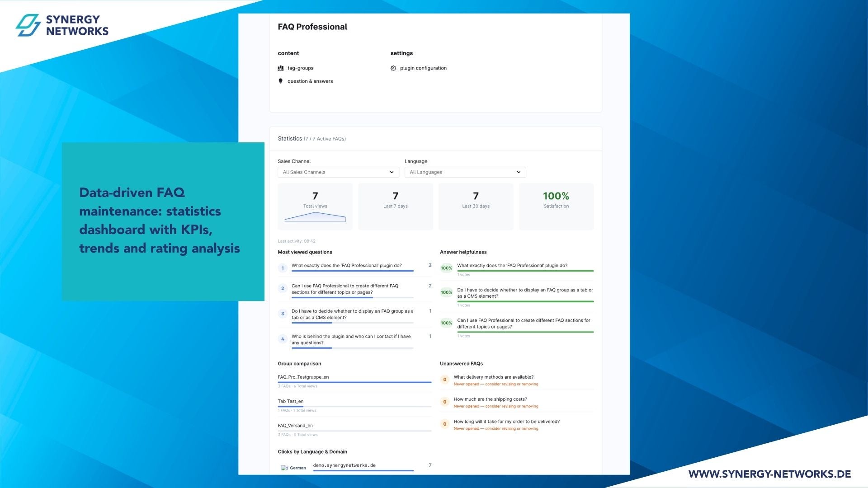Click rank badge 2 in most viewed questions
This screenshot has height=488, width=868.
point(283,288)
